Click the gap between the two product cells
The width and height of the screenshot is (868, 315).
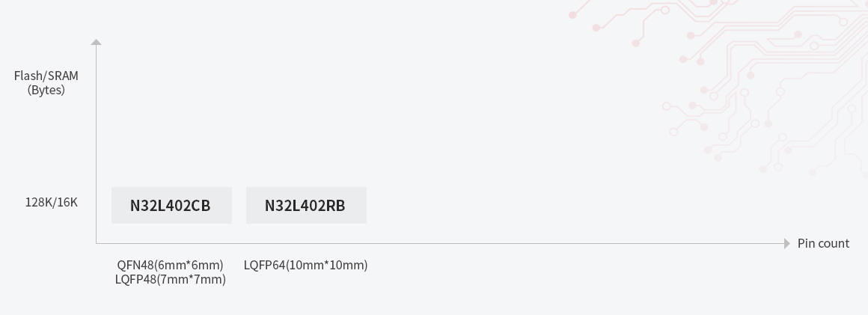pos(239,205)
